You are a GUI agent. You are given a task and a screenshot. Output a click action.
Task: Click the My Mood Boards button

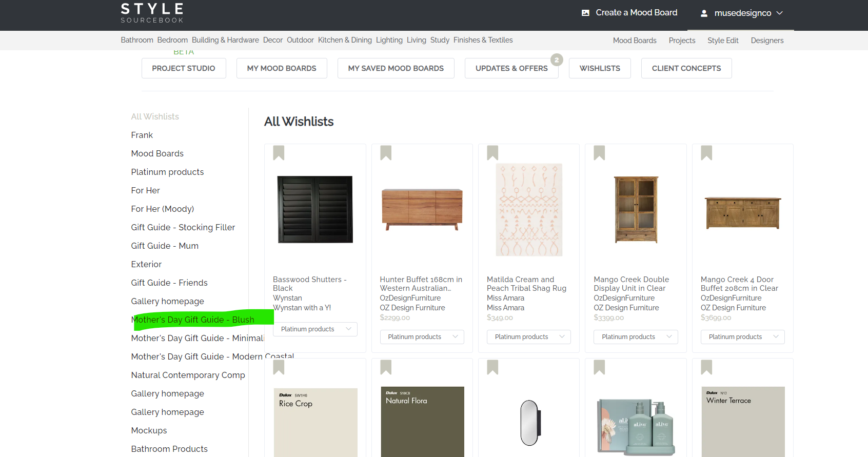[282, 68]
